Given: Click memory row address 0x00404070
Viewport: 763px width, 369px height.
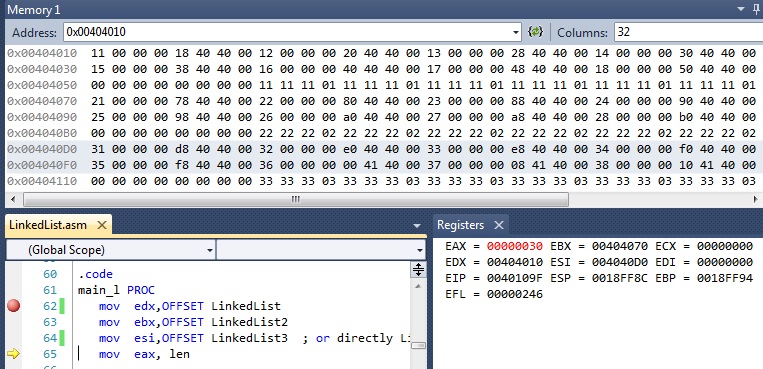Looking at the screenshot, I should coord(42,101).
